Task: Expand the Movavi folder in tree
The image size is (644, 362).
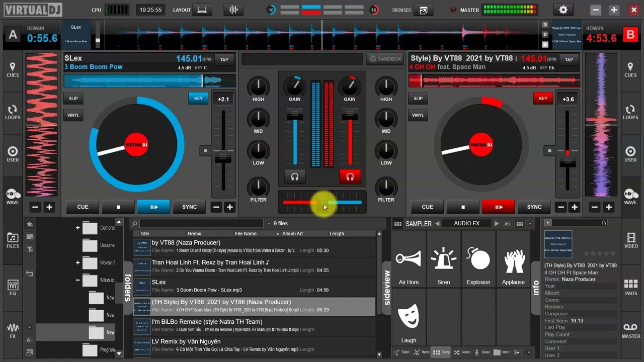Action: tap(77, 262)
